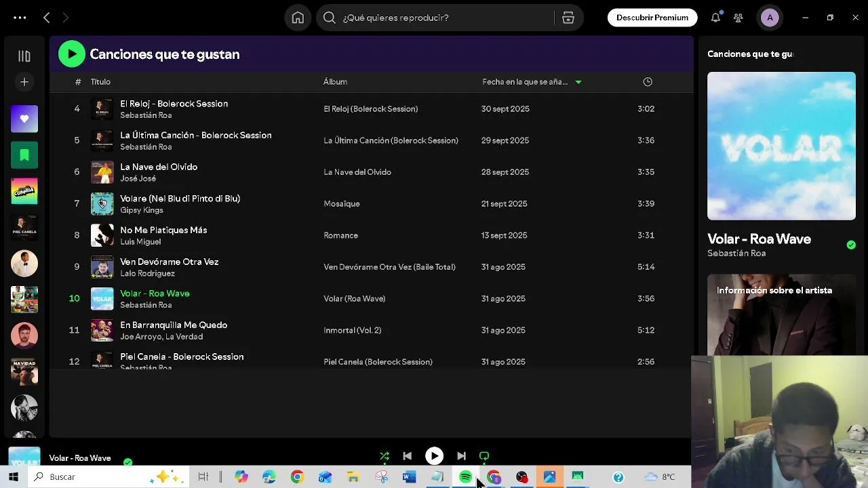The image size is (868, 488).
Task: Click the taskbar Buscar search box
Action: pyautogui.click(x=108, y=477)
